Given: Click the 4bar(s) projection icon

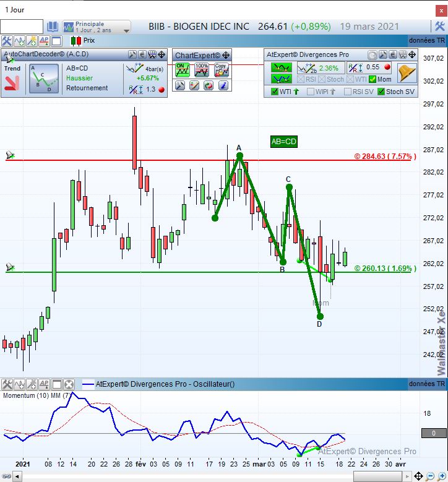Looking at the screenshot, I should [x=135, y=68].
